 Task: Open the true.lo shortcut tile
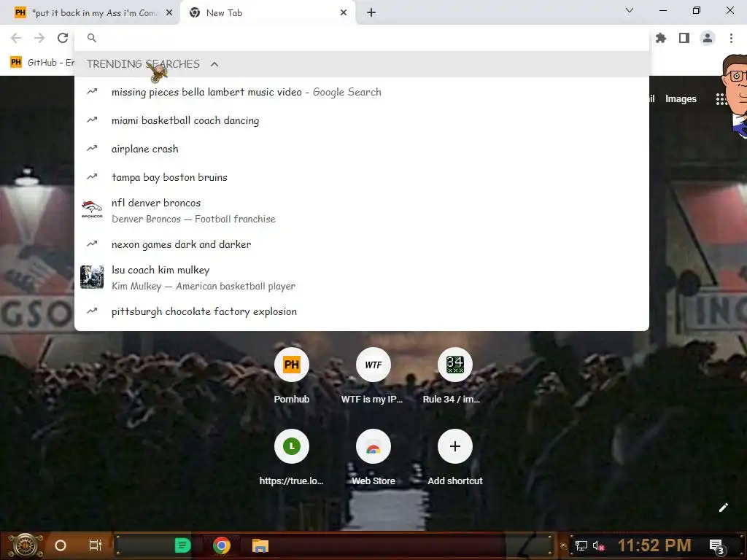point(292,458)
